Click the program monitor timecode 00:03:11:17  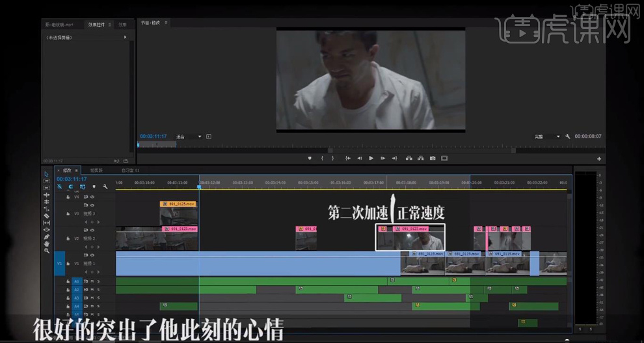click(x=154, y=136)
